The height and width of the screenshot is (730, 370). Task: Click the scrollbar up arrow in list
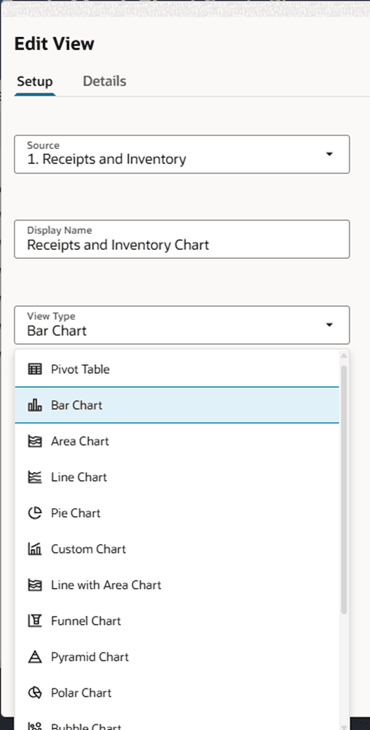(x=344, y=356)
